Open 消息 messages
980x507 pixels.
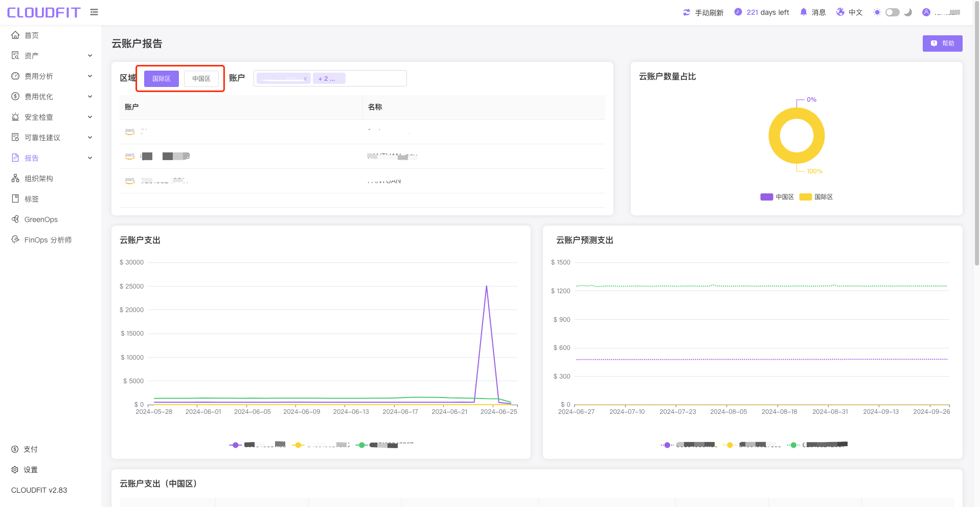click(819, 12)
